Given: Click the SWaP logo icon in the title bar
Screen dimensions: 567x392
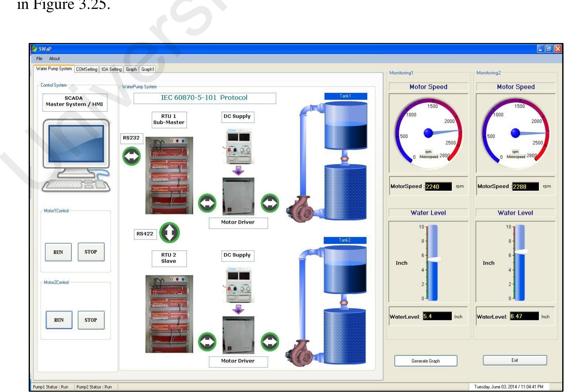Looking at the screenshot, I should click(x=34, y=48).
